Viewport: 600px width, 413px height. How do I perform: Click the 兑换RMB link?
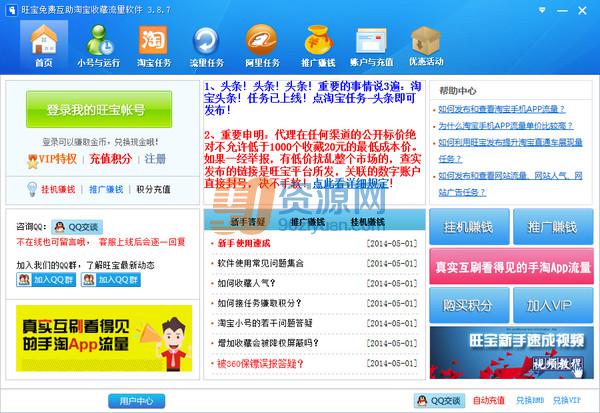[x=530, y=400]
